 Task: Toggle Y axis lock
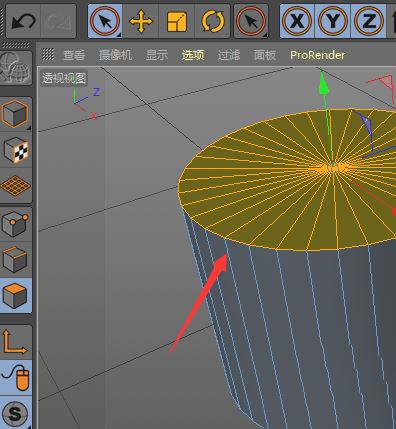(333, 21)
